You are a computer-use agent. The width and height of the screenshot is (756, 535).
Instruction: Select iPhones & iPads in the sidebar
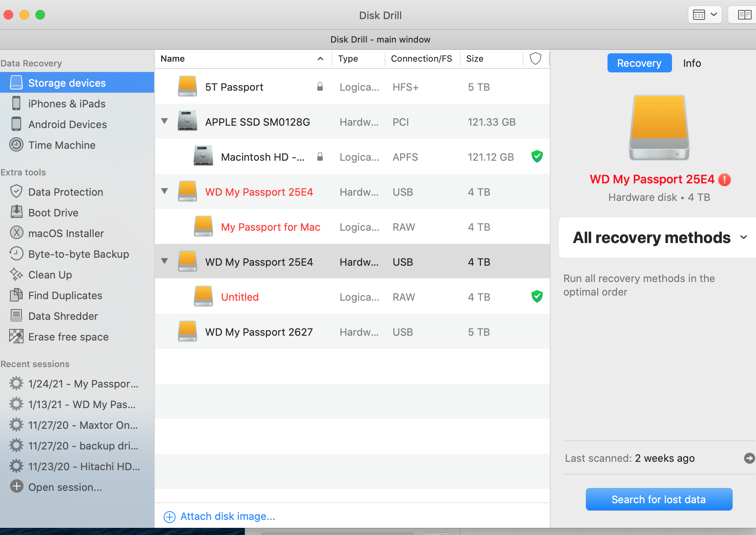(x=77, y=103)
